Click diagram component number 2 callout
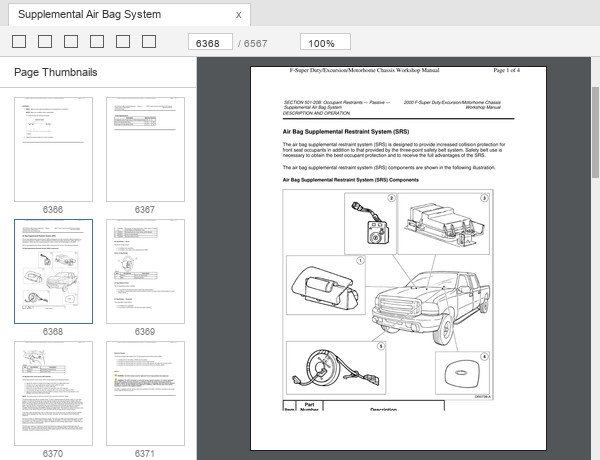Viewport: 600px width, 460px height. (391, 198)
